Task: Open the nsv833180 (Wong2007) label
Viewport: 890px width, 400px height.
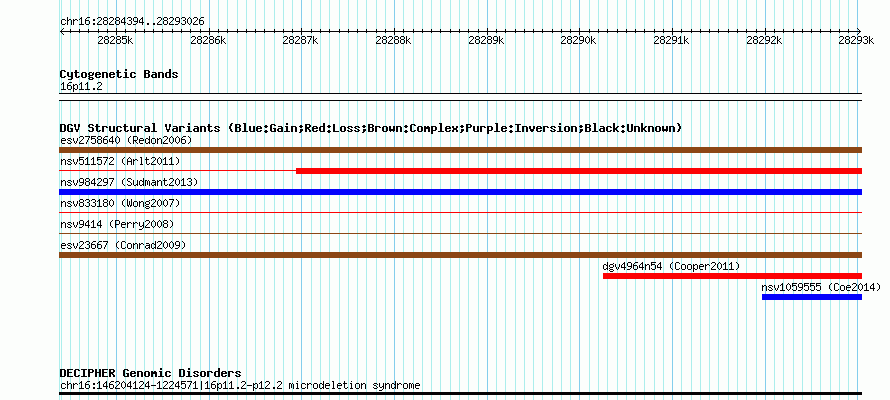Action: coord(120,203)
